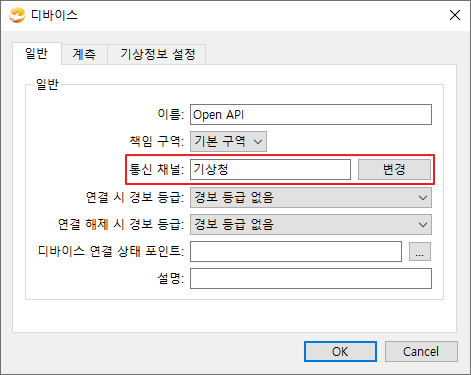Open the 연결 시 경보 등급 dropdown
Image resolution: width=471 pixels, height=375 pixels.
click(x=311, y=197)
